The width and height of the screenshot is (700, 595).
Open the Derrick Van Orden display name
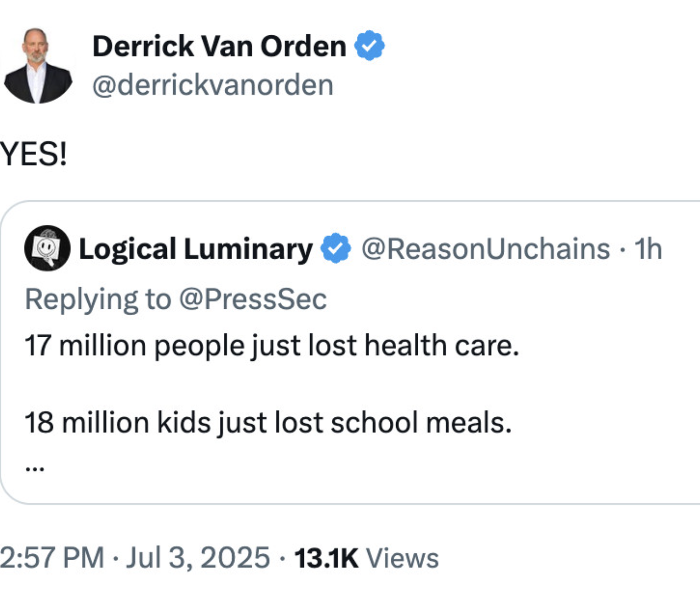(219, 46)
